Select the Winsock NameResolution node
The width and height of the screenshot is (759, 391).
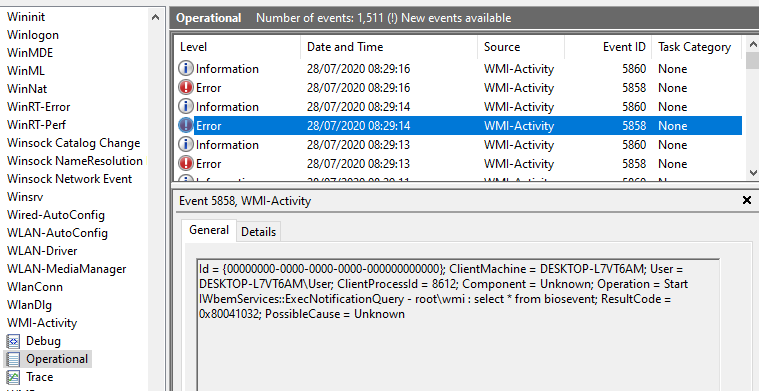click(75, 161)
